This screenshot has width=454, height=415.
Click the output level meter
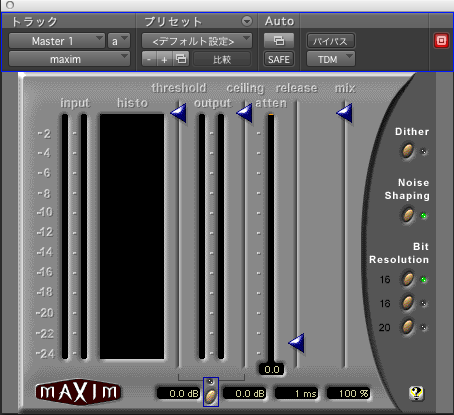tap(211, 237)
